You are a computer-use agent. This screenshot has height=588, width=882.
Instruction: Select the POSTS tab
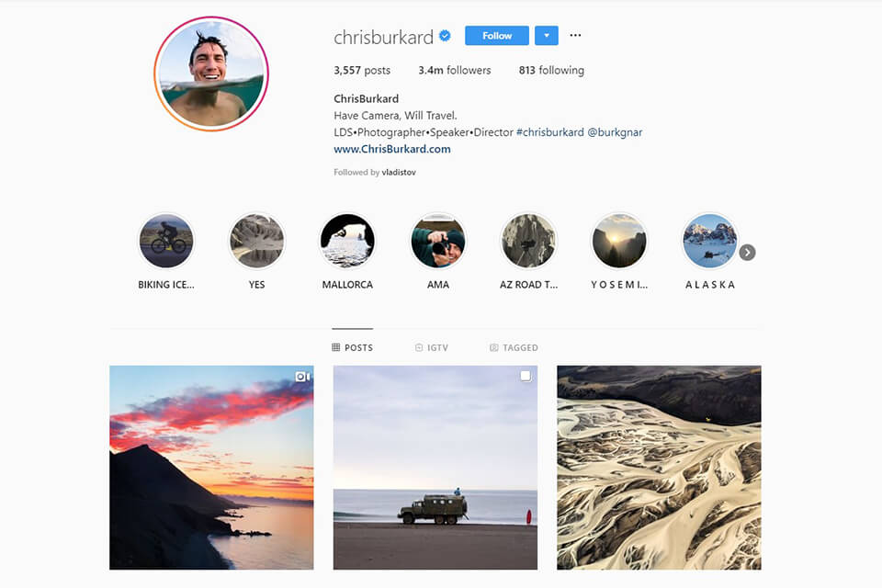pos(352,347)
